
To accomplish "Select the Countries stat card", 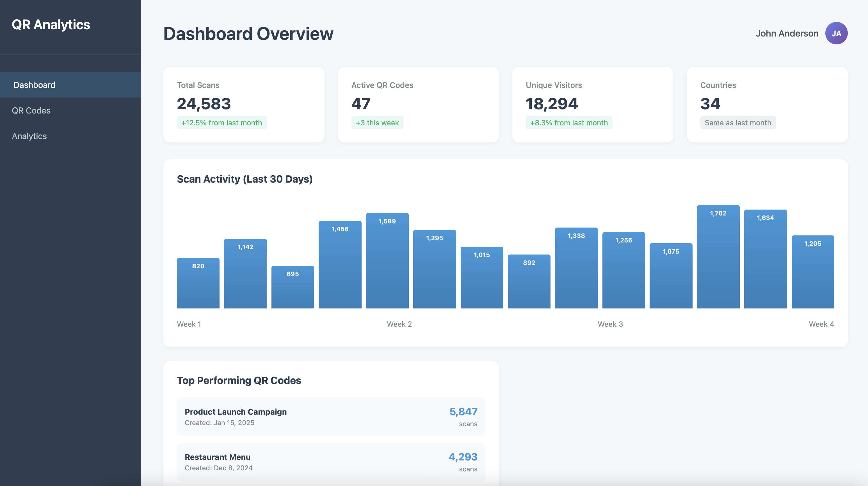I will [767, 104].
